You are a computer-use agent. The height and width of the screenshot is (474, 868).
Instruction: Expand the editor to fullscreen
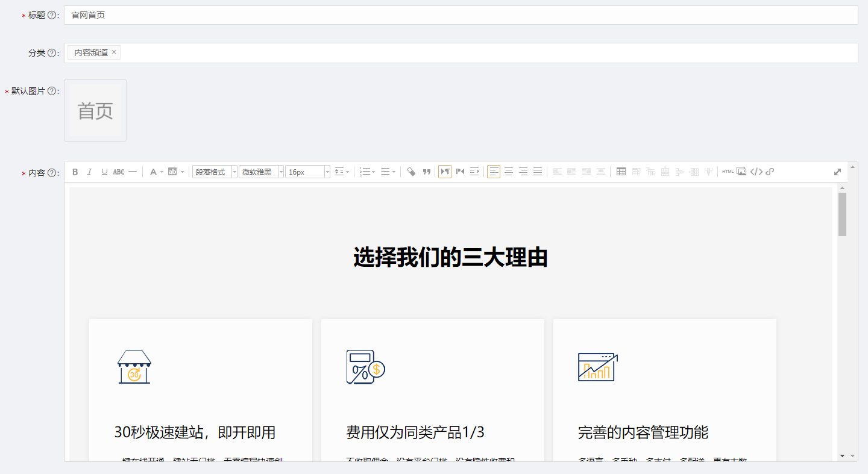point(837,172)
